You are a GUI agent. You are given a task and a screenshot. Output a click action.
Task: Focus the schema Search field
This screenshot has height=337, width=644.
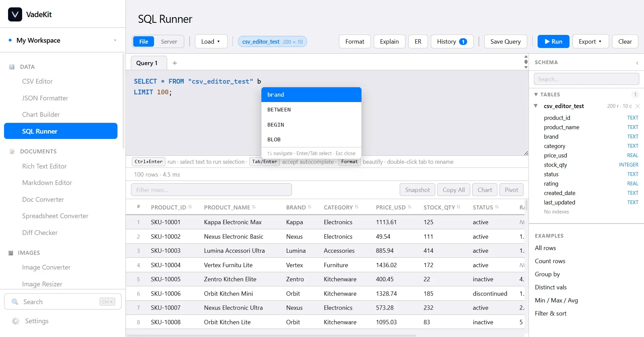tap(586, 79)
